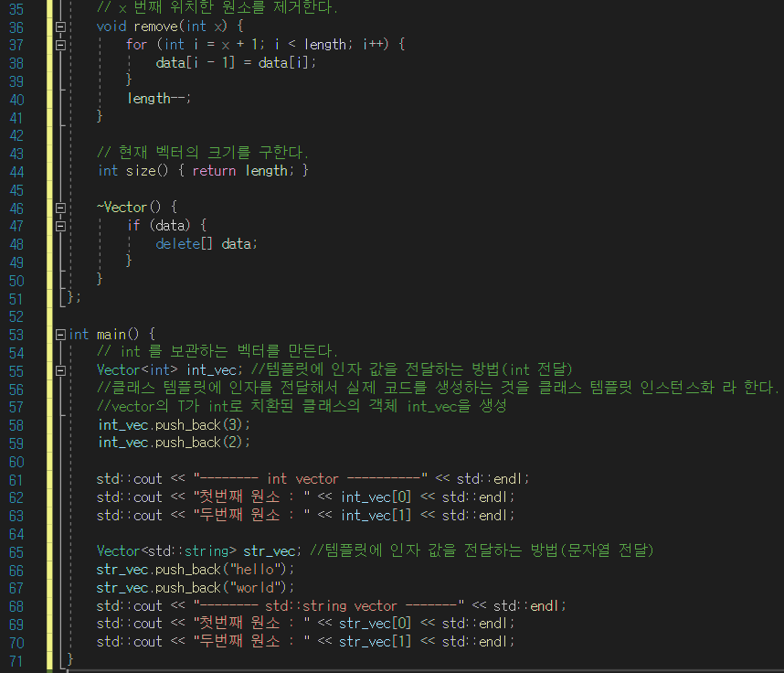Click line number 53 in the gutter
784x673 pixels.
tap(16, 335)
